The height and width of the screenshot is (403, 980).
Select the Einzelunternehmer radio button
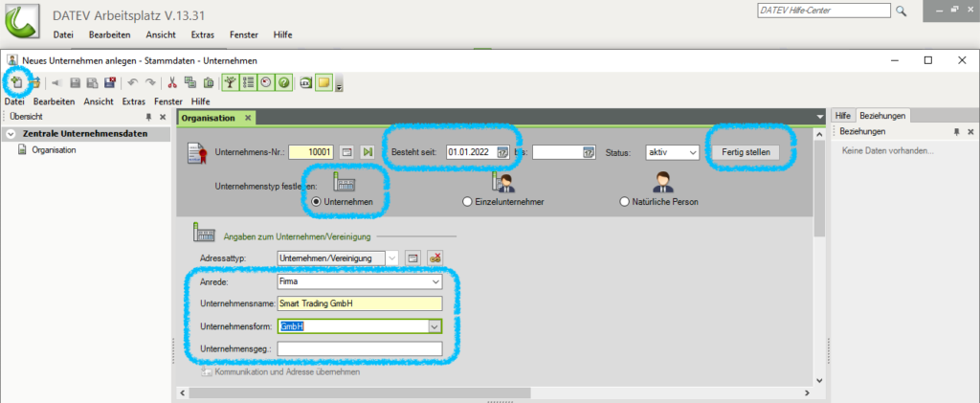[467, 202]
